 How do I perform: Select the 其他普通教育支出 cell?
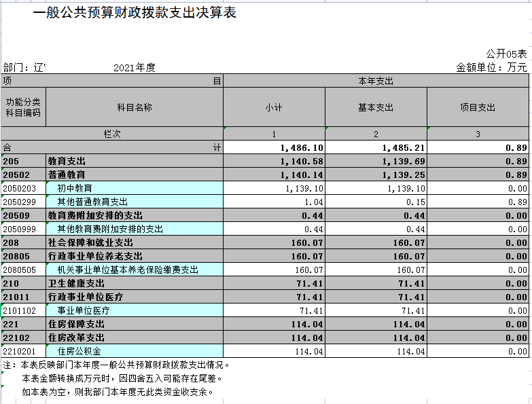(x=135, y=202)
